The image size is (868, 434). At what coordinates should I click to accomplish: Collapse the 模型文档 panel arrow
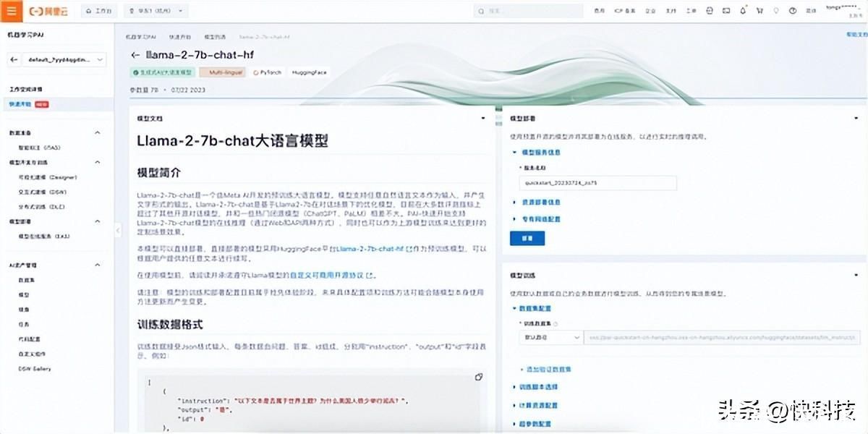tap(483, 118)
